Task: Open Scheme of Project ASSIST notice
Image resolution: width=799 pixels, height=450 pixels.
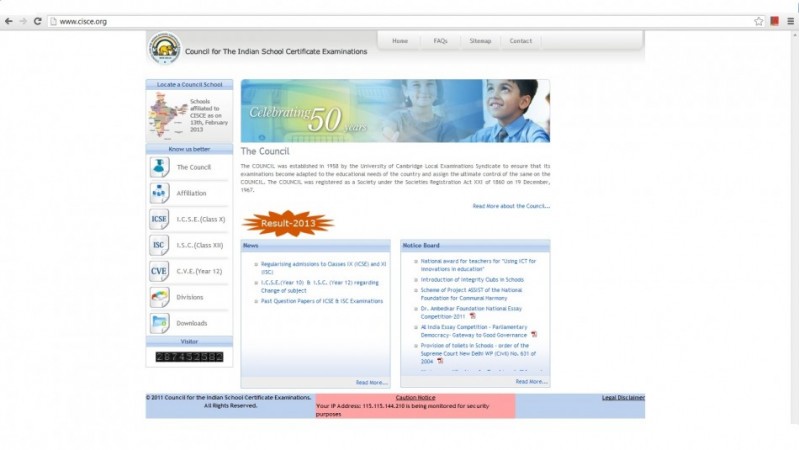Action: [x=471, y=294]
